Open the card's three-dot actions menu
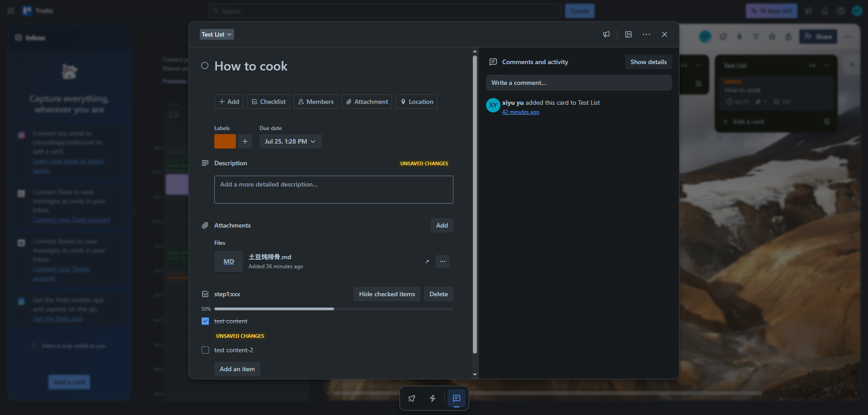This screenshot has height=415, width=868. [x=646, y=34]
